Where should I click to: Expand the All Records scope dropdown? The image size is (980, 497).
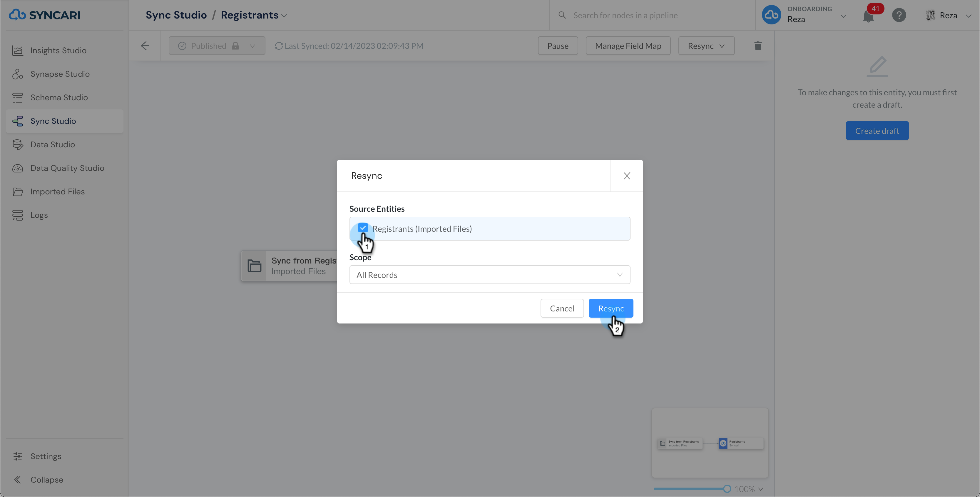[490, 275]
